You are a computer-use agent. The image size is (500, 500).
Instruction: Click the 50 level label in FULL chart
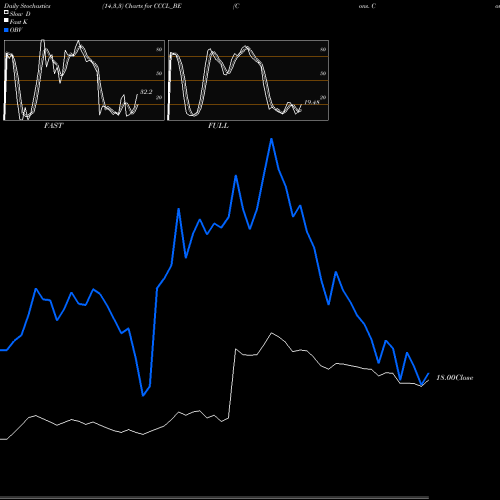point(323,73)
